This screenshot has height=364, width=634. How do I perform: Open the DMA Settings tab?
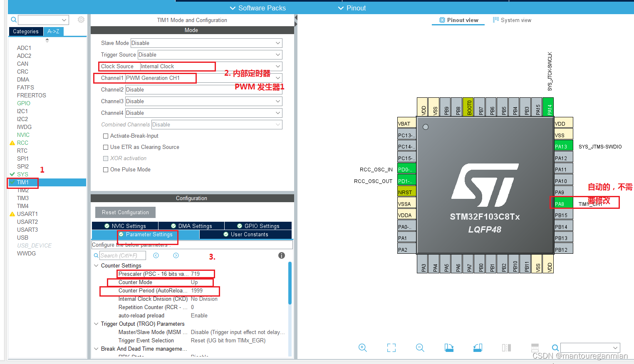pyautogui.click(x=191, y=226)
